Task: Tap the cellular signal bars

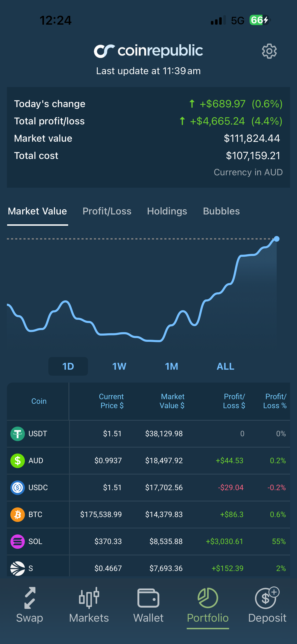Action: (218, 20)
